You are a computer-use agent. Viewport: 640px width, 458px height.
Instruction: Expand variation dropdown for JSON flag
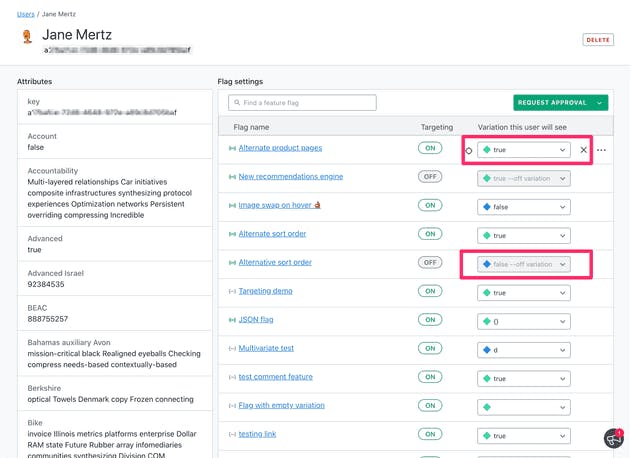pos(523,321)
